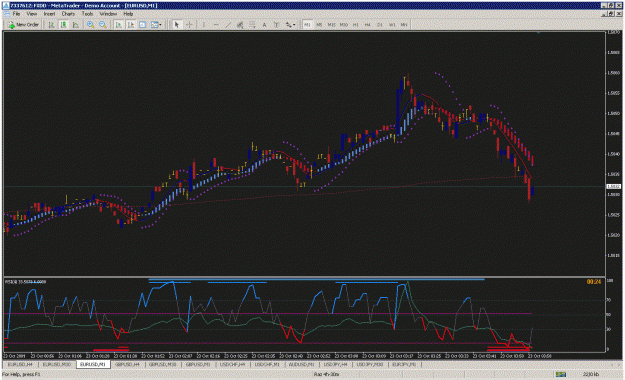Viewport: 625px width, 380px height.
Task: Zoom in on the chart
Action: 90,25
